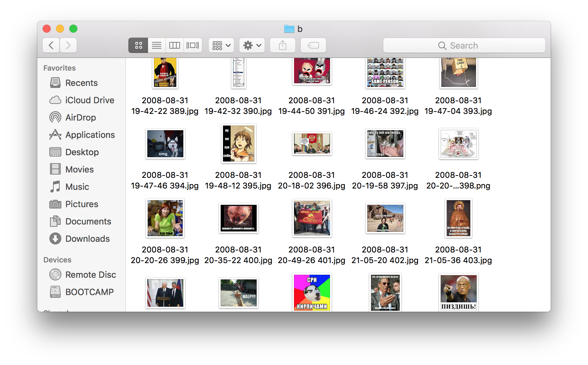The image size is (588, 365).
Task: Switch to Cover Flow view
Action: (x=193, y=45)
